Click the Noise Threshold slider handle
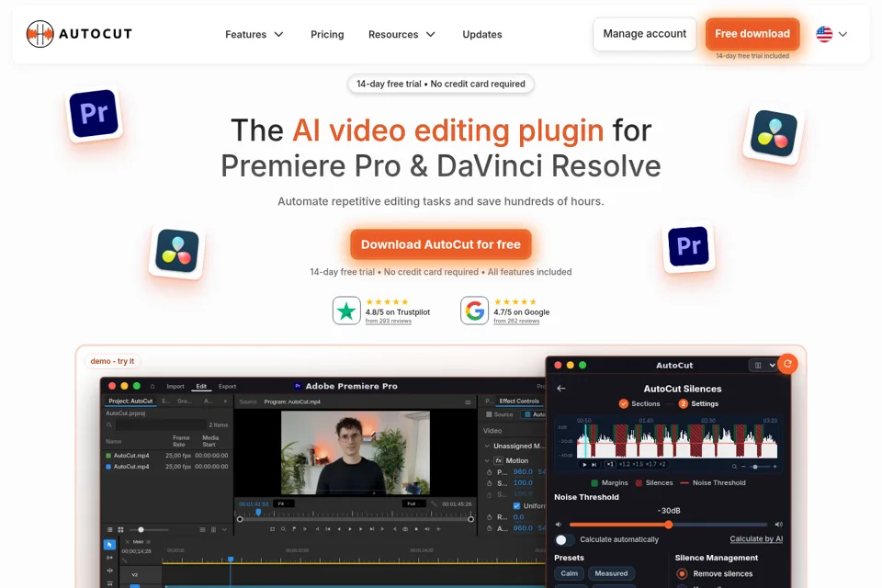 tap(668, 525)
